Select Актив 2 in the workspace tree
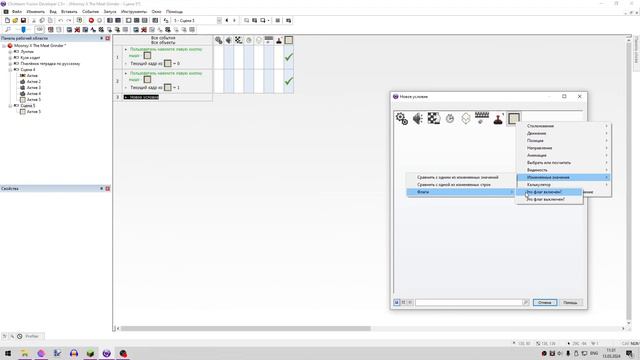 [33, 82]
